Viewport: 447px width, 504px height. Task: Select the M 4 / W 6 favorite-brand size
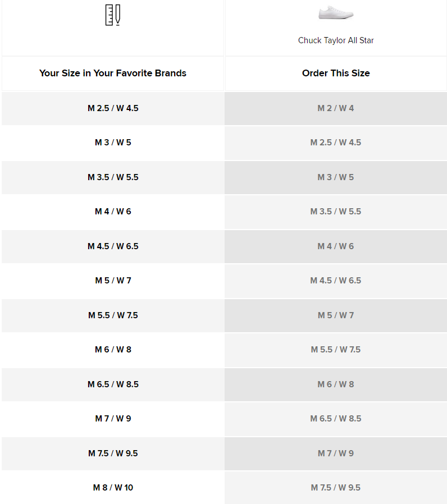tap(113, 212)
